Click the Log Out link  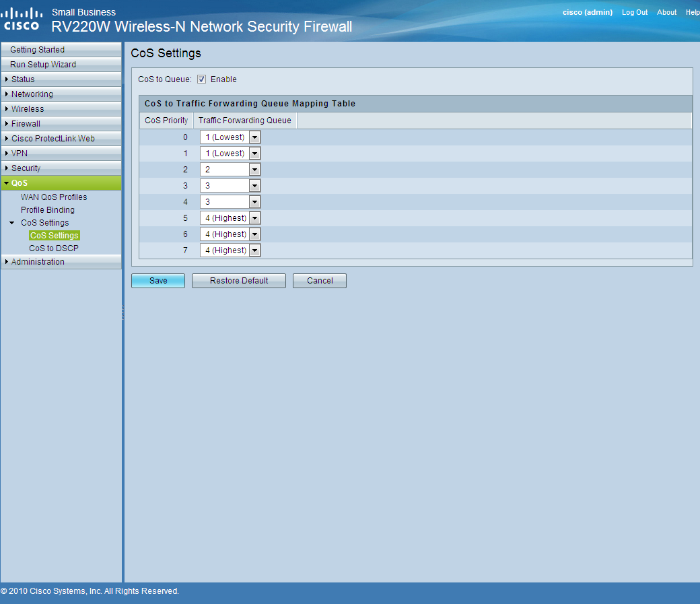[x=634, y=13]
